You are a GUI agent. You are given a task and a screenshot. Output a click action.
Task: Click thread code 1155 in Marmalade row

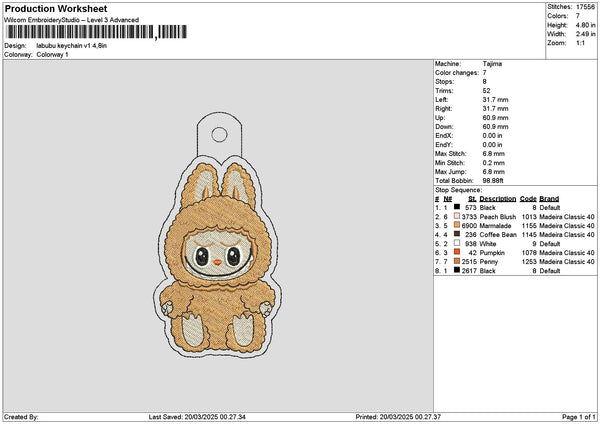tap(529, 225)
